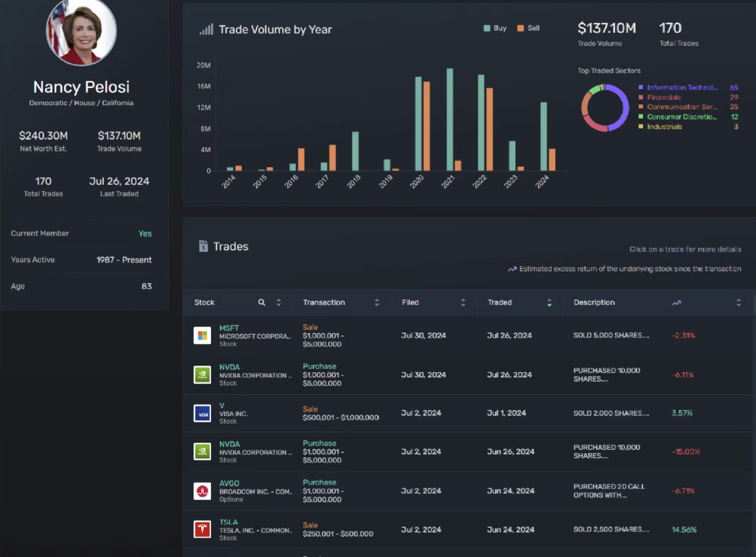The width and height of the screenshot is (756, 557).
Task: Click the $500,001 - $1,000,000 Visa sale amount
Action: coord(341,418)
